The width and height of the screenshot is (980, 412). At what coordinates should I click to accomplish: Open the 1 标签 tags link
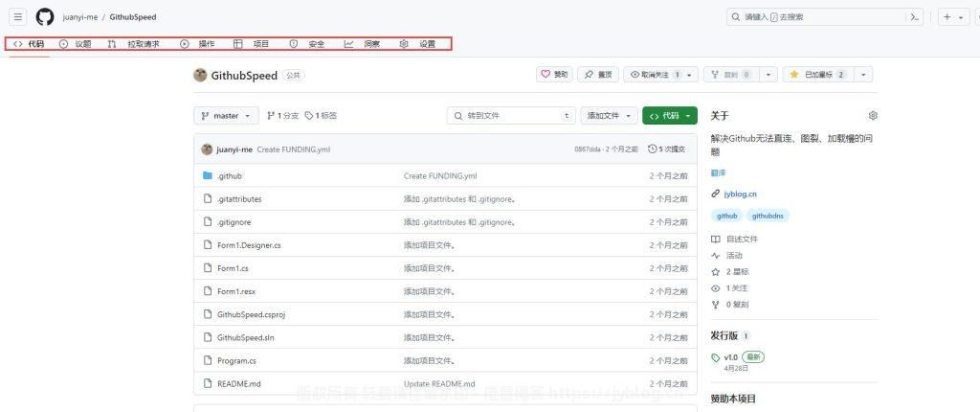(x=321, y=116)
